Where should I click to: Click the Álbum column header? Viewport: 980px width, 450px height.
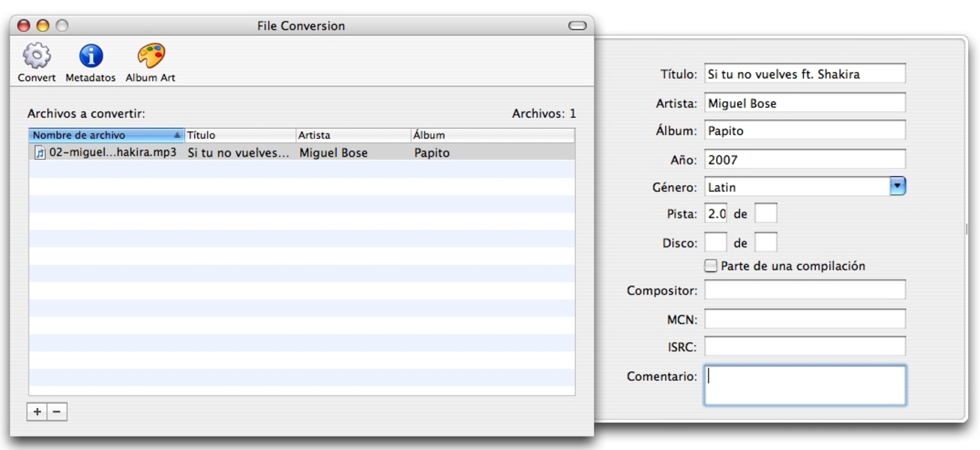click(x=491, y=136)
